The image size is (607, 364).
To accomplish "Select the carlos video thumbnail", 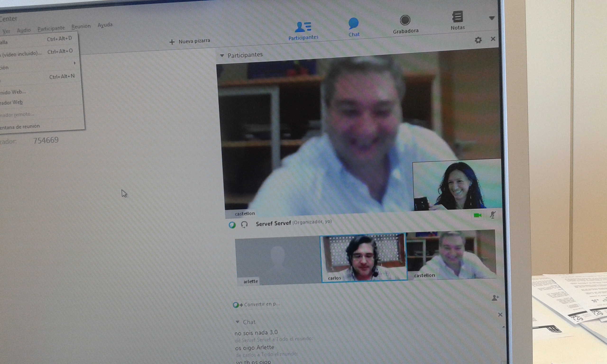I will click(364, 257).
